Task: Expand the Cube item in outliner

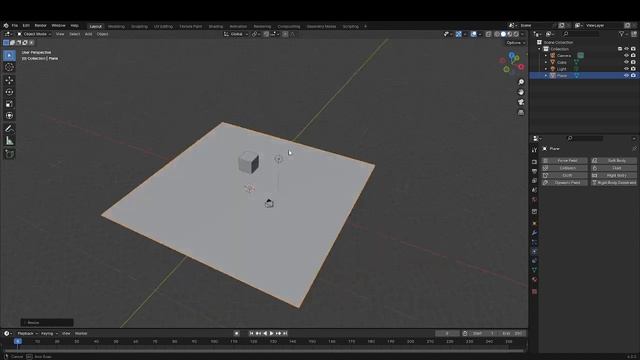Action: tap(546, 62)
